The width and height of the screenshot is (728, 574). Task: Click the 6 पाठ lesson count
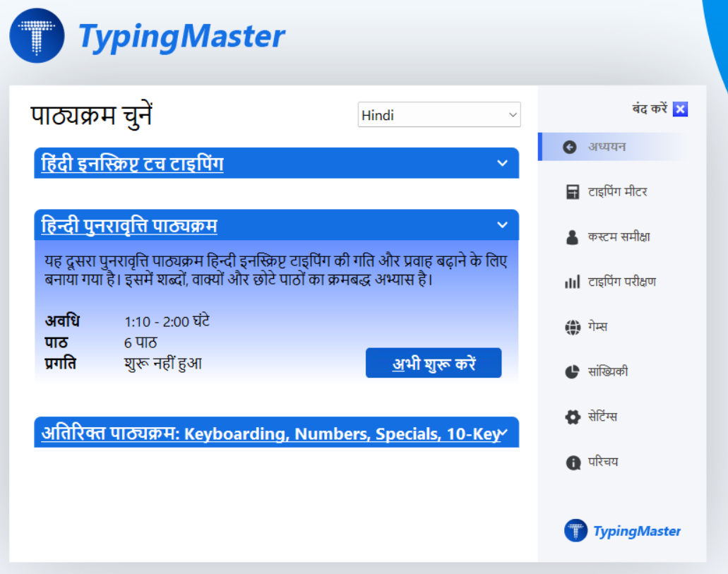click(141, 342)
